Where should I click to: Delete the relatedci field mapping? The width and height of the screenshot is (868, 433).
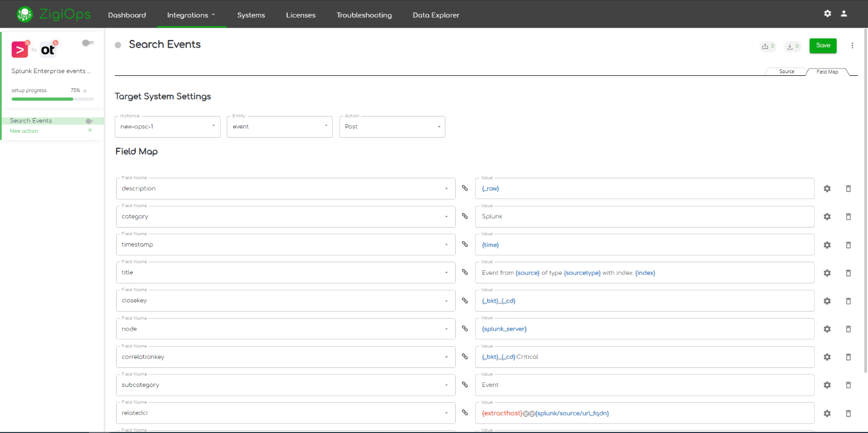848,413
